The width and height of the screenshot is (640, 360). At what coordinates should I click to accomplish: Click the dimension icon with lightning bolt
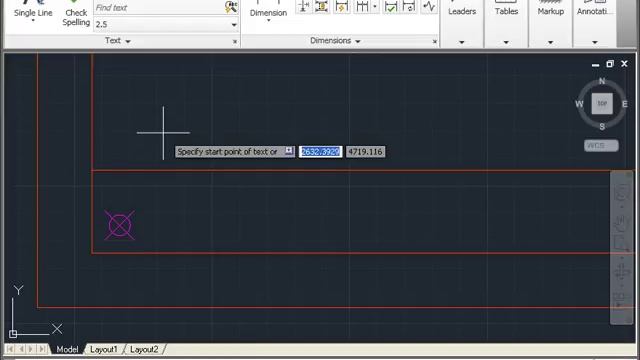coord(341,6)
